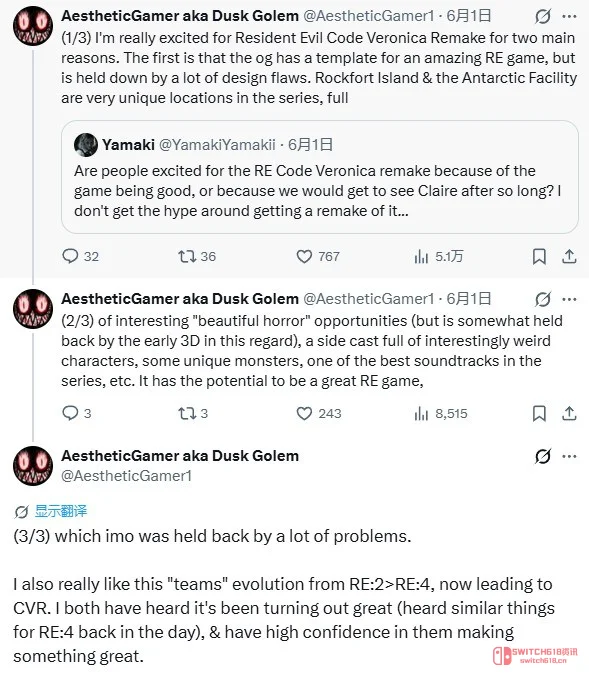
Task: Open @AestheticGamer1 handle under the (3/3) tweet
Action: 127,476
